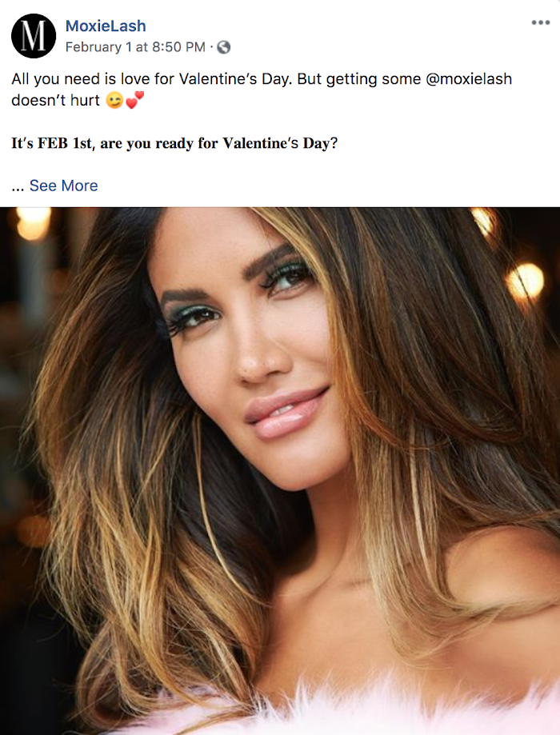The width and height of the screenshot is (560, 735).
Task: Click the ellipsis before See More
Action: pyautogui.click(x=18, y=187)
